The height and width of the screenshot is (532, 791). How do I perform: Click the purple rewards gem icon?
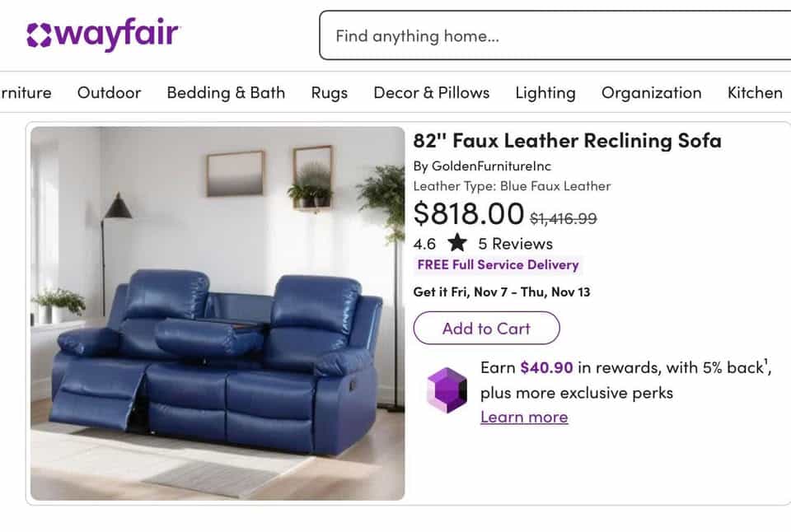[x=447, y=390]
